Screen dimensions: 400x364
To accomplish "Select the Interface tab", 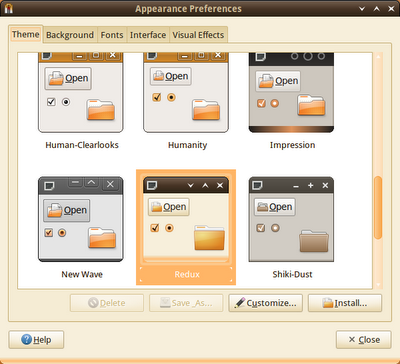I will pos(148,35).
